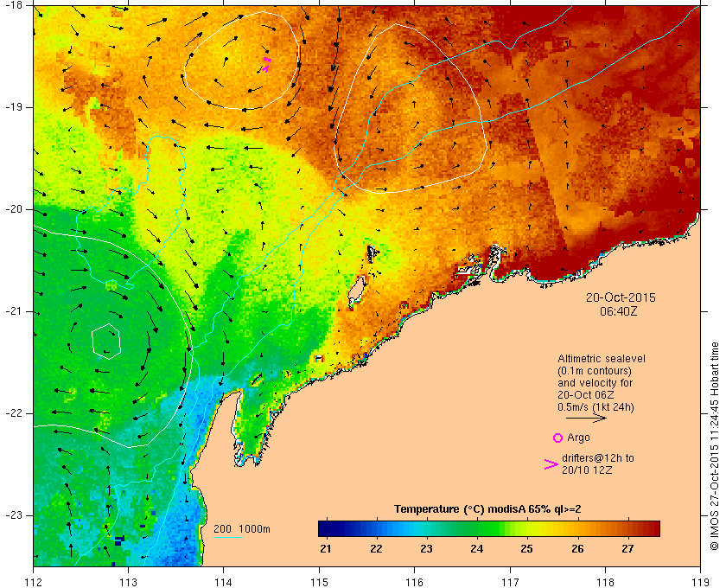
Task: Click the IMOS copyright timestamp text
Action: coord(715,446)
